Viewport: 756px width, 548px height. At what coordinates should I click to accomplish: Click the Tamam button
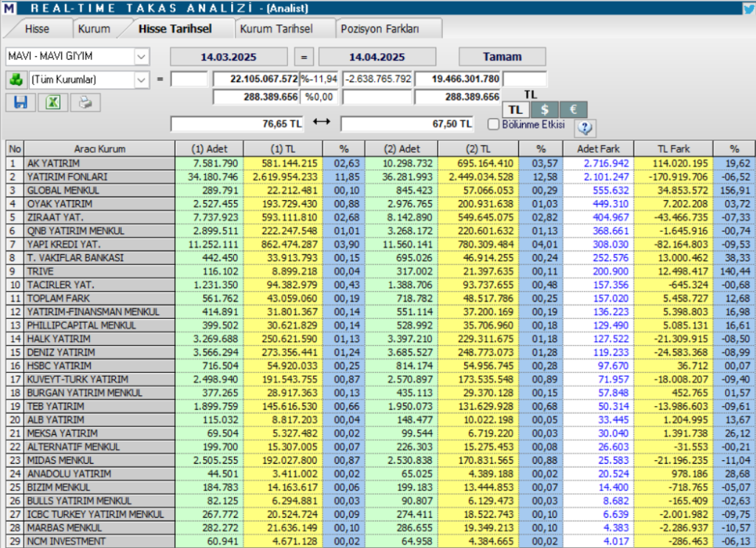[502, 57]
